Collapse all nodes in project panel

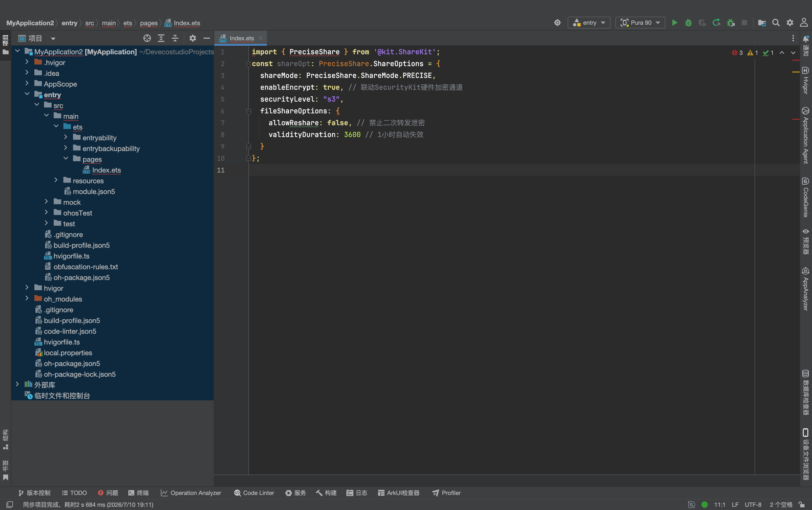tap(175, 38)
